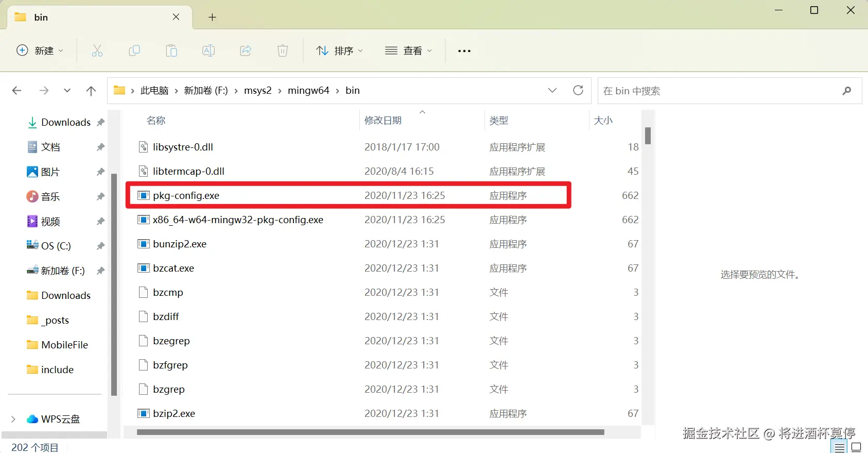Open the View (查看) dropdown
Image resolution: width=868 pixels, height=453 pixels.
click(x=409, y=51)
